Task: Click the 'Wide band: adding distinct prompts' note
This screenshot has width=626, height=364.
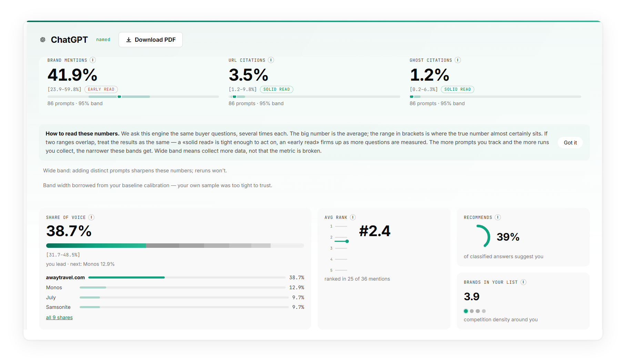Action: 135,171
